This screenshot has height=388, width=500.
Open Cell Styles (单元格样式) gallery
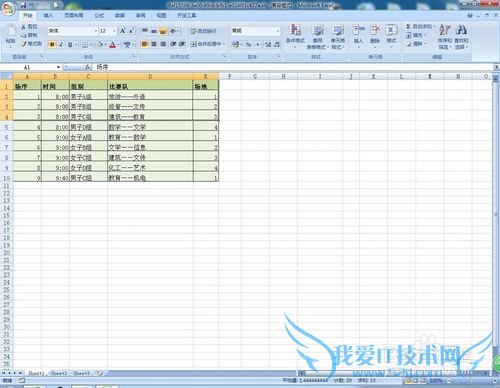tap(338, 37)
